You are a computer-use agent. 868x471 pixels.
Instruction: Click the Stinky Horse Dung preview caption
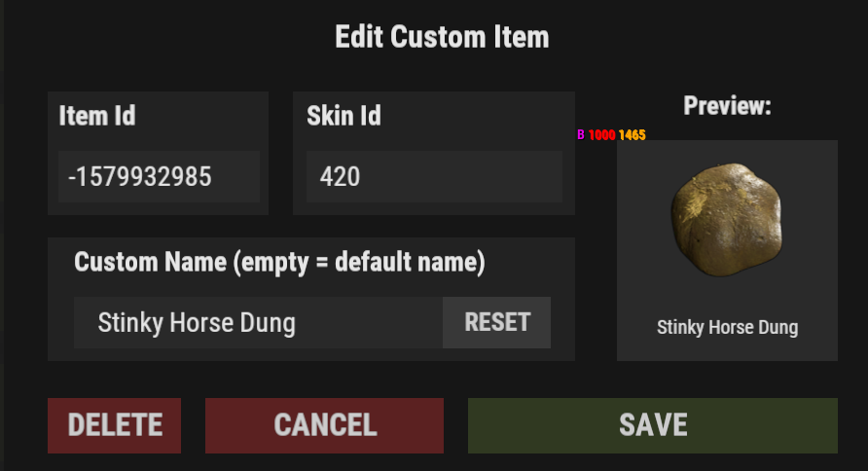click(x=727, y=327)
